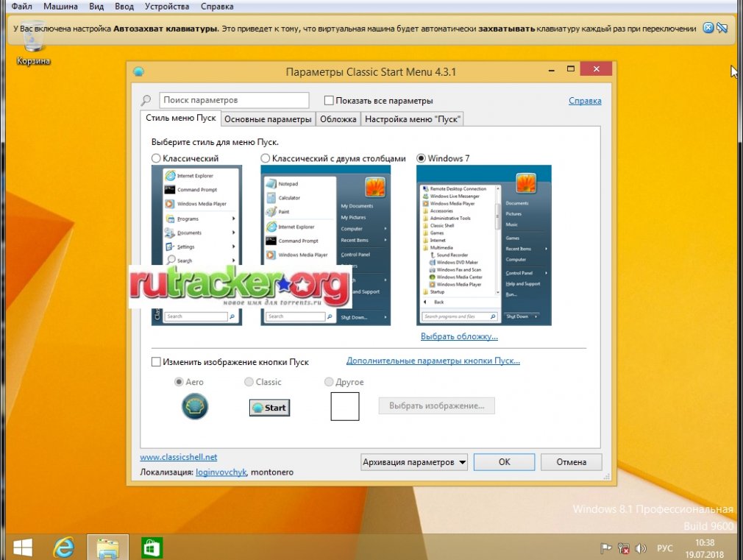Click the do-not-show-again icon on the notification bar
This screenshot has width=743, height=560.
(722, 28)
